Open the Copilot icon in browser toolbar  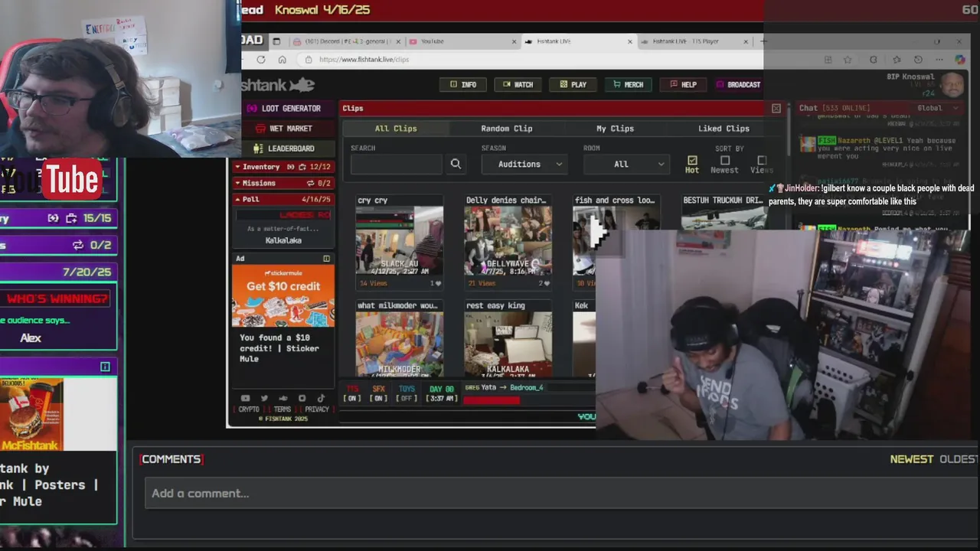click(x=960, y=60)
